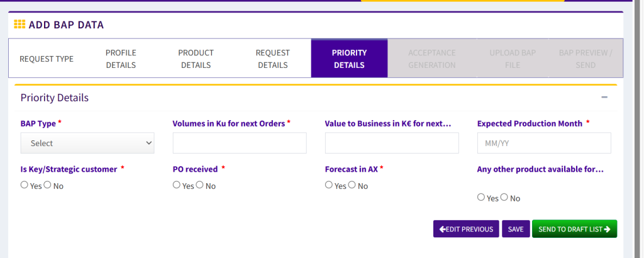
Task: Select Yes for any other product available
Action: coord(481,198)
